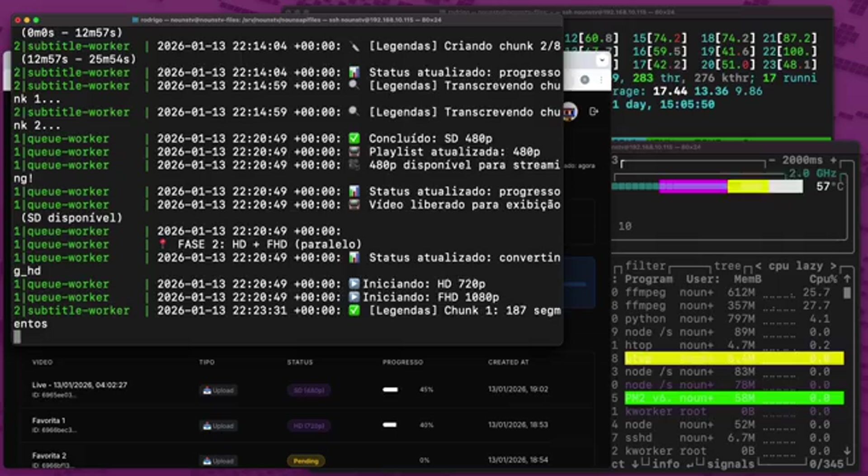The height and width of the screenshot is (476, 868).
Task: Click load average '17.44' in htop
Action: (670, 91)
